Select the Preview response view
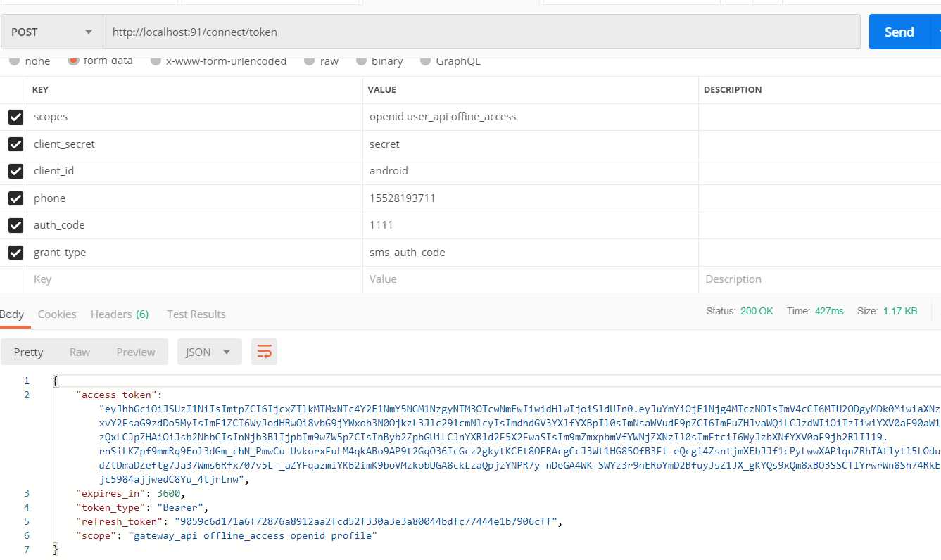This screenshot has width=941, height=560. [x=136, y=352]
